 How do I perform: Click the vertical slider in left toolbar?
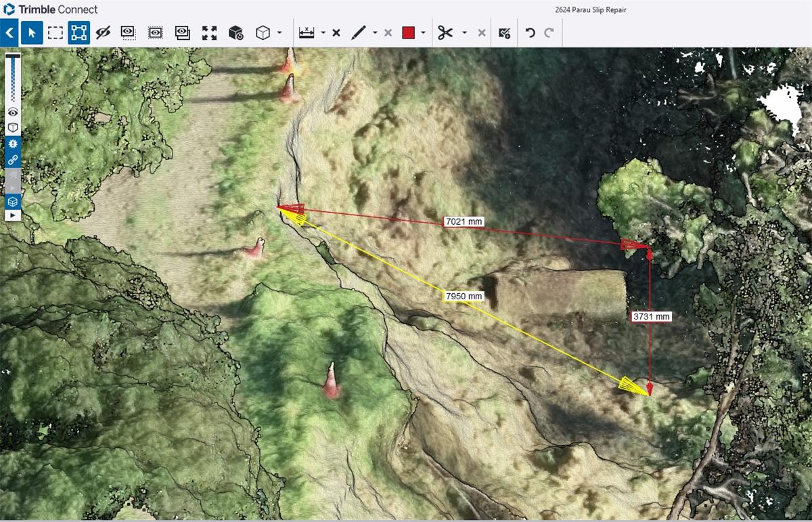(13, 78)
